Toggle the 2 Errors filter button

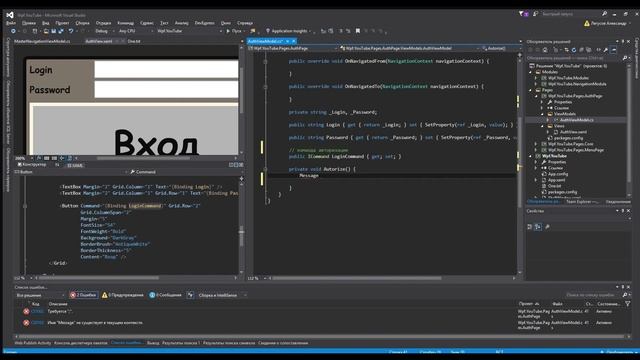[83, 295]
